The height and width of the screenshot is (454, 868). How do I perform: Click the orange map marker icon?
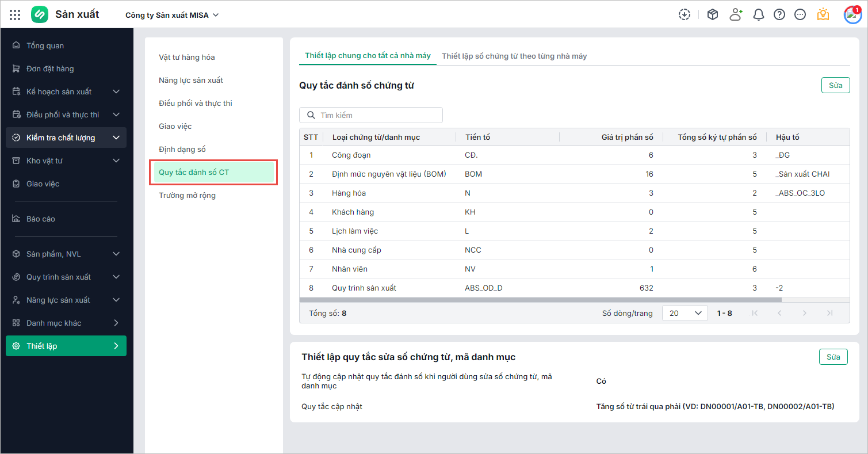coord(823,15)
